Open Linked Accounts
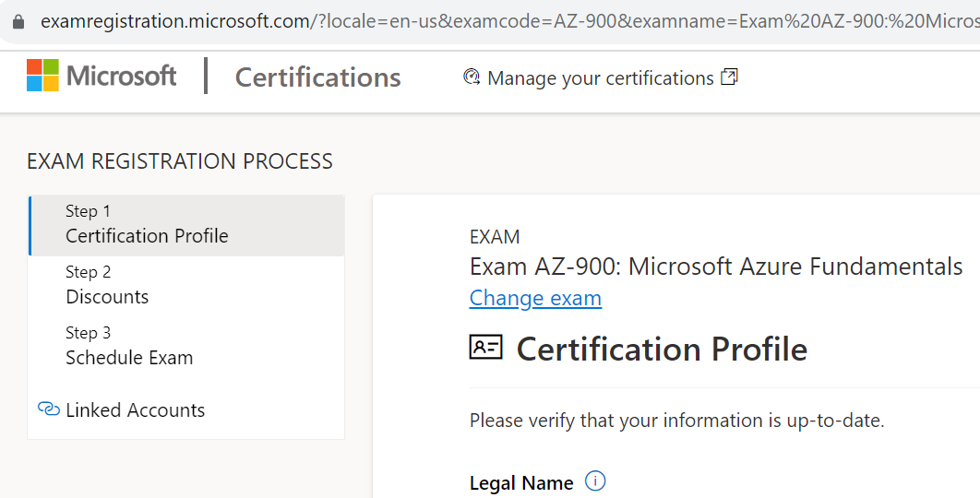Image resolution: width=980 pixels, height=498 pixels. click(135, 409)
